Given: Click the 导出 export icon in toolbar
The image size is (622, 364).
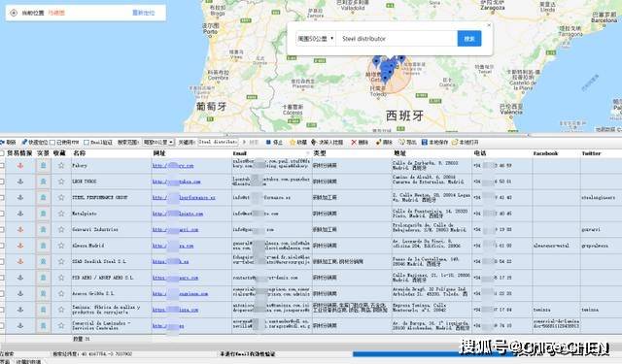Looking at the screenshot, I should tap(401, 142).
